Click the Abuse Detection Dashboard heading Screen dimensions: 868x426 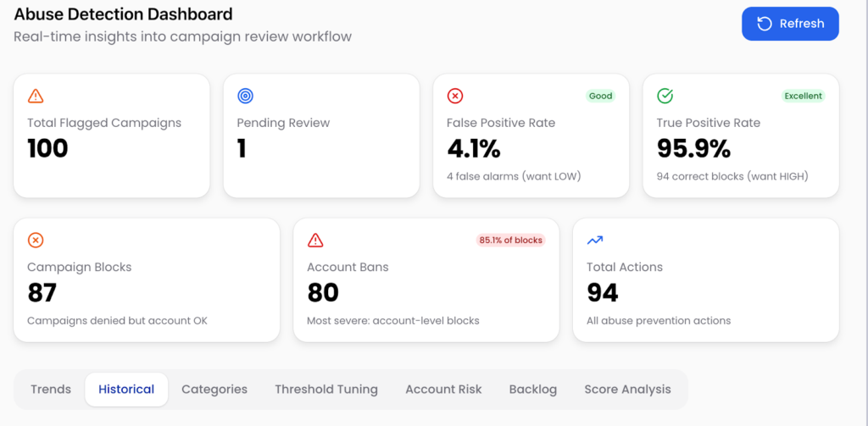pyautogui.click(x=123, y=14)
